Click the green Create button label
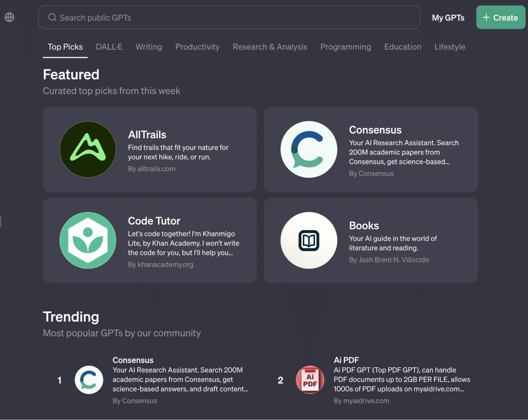The image size is (528, 420). [506, 18]
